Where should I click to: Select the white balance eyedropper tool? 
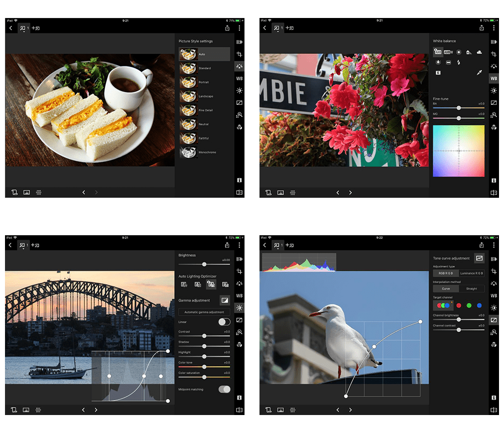click(479, 73)
